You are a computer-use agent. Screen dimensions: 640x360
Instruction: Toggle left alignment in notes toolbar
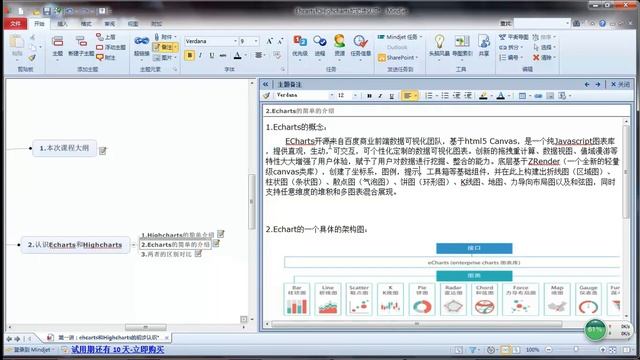click(x=407, y=96)
